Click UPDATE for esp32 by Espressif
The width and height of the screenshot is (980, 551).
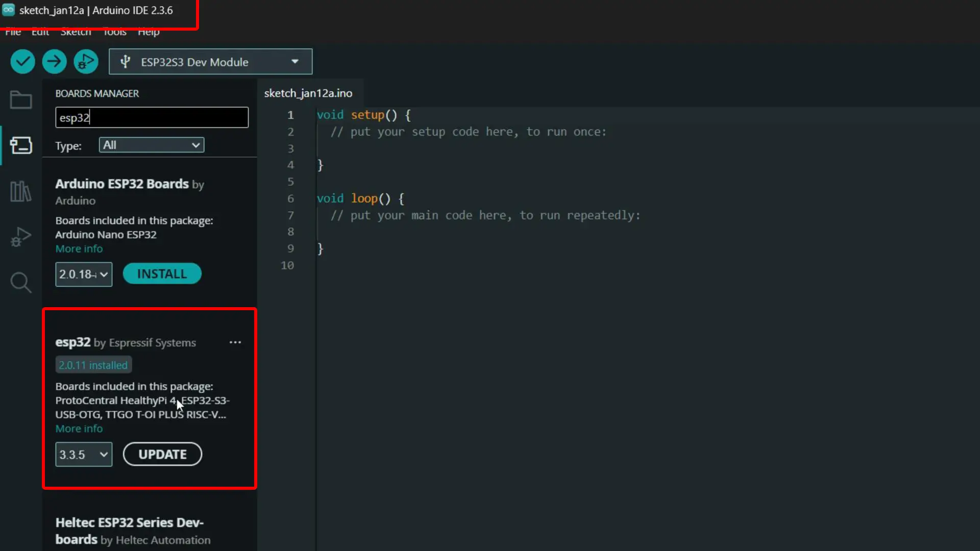tap(163, 454)
